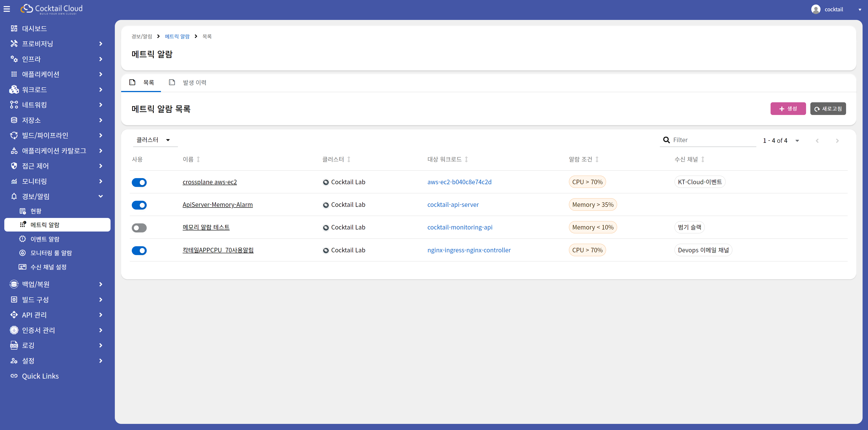This screenshot has height=430, width=868.
Task: Enable the 메모리 알람 테스트 toggle
Action: tap(139, 228)
